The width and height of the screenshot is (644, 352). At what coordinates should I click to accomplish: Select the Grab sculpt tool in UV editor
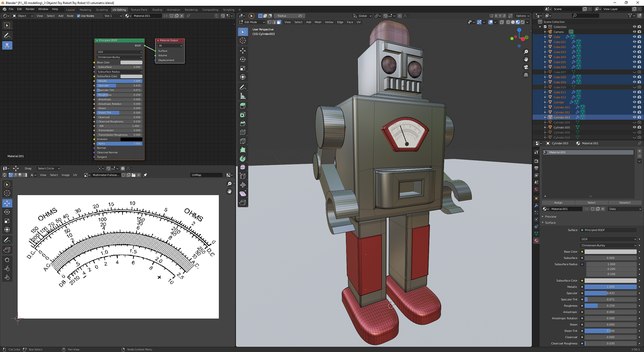(x=7, y=260)
